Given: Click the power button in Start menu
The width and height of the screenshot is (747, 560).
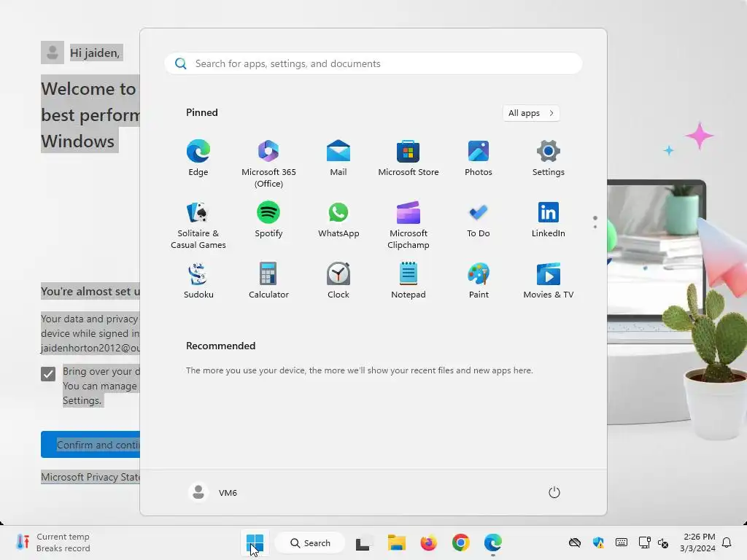Looking at the screenshot, I should 554,492.
